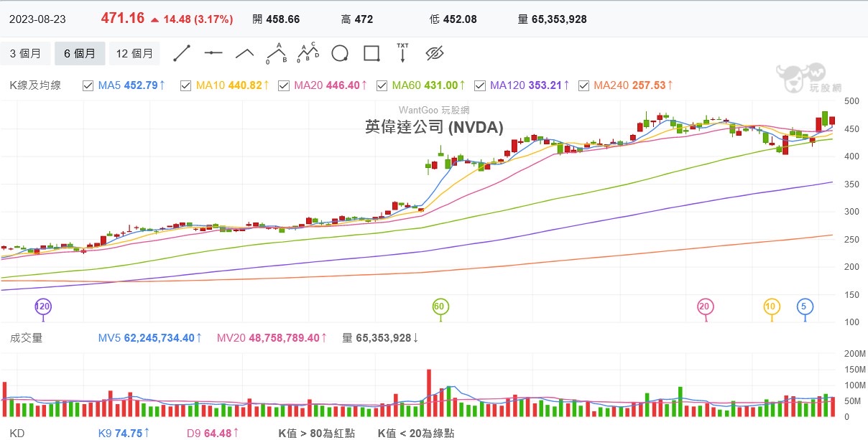Switch to the 12 個月 range
This screenshot has height=440, width=868.
[134, 54]
